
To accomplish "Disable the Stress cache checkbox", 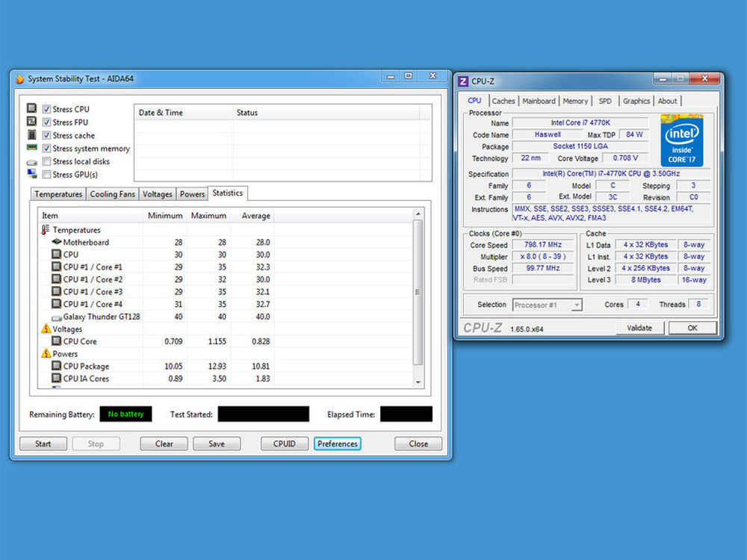I will point(46,135).
